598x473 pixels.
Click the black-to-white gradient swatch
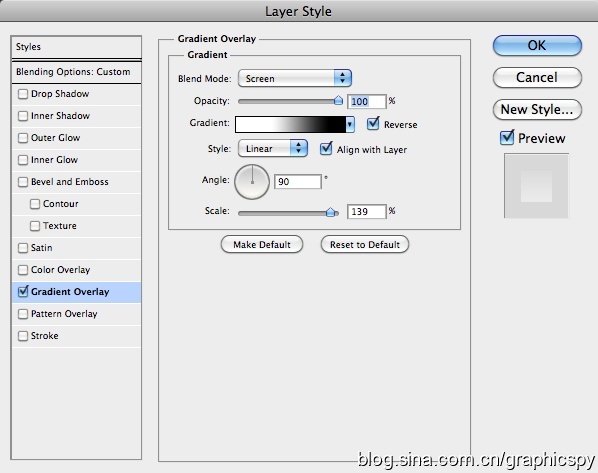coord(291,124)
